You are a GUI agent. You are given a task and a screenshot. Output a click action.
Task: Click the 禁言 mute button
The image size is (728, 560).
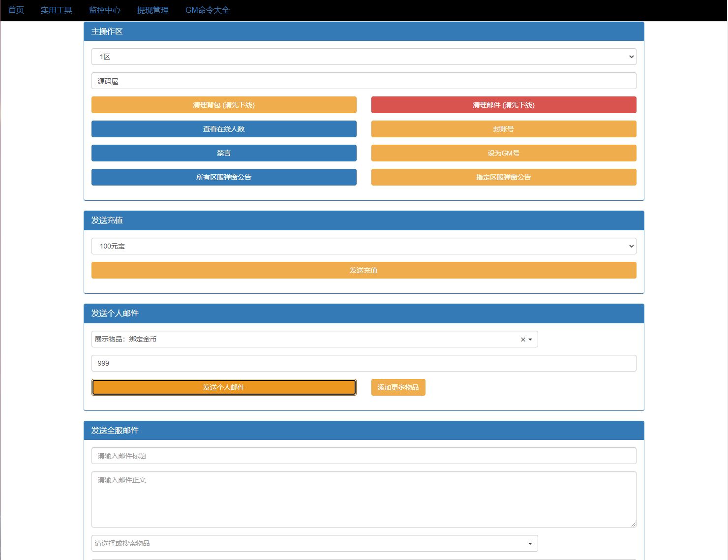[224, 153]
